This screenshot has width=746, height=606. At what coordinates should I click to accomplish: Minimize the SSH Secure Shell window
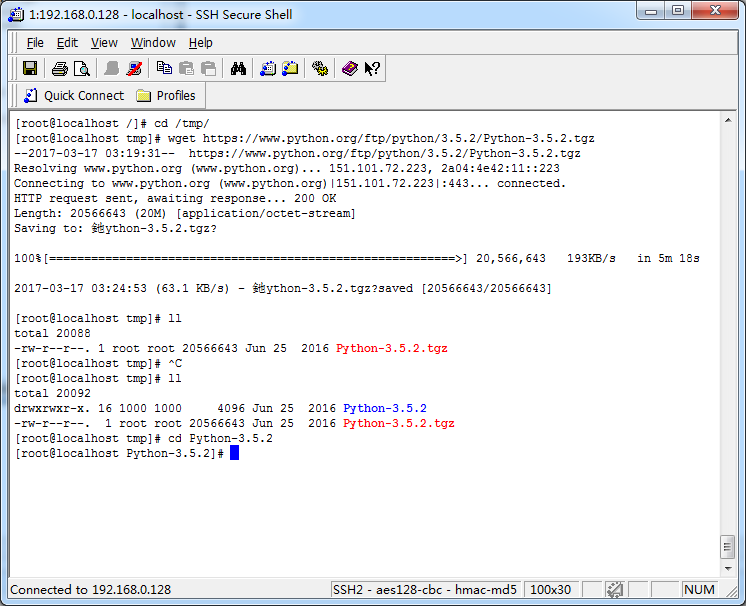pos(651,10)
